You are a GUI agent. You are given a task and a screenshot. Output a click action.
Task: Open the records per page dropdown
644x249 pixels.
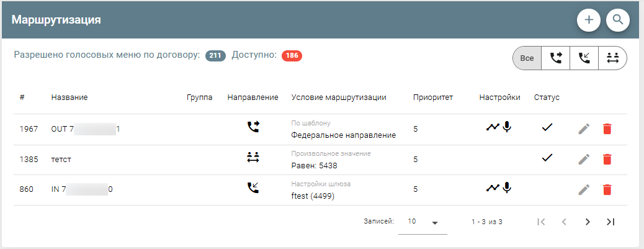pos(423,222)
